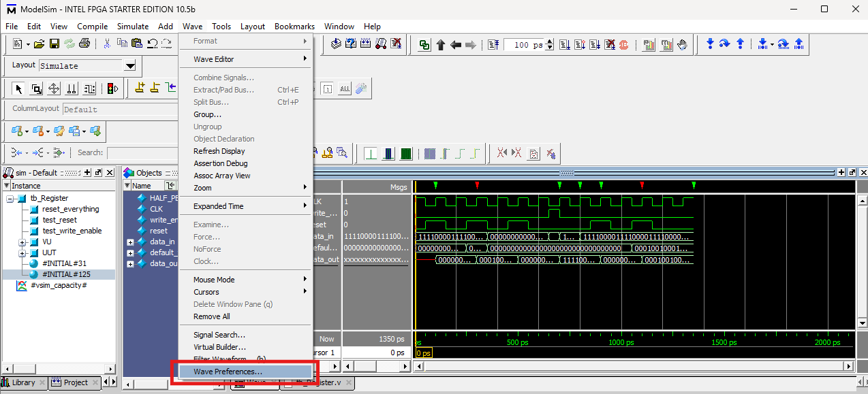This screenshot has height=394, width=868.
Task: Open the File menu
Action: tap(12, 27)
